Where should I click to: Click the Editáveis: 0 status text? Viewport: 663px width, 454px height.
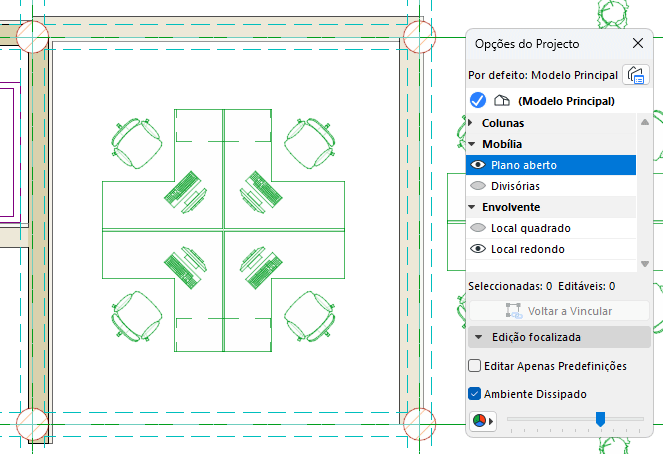[x=586, y=286]
